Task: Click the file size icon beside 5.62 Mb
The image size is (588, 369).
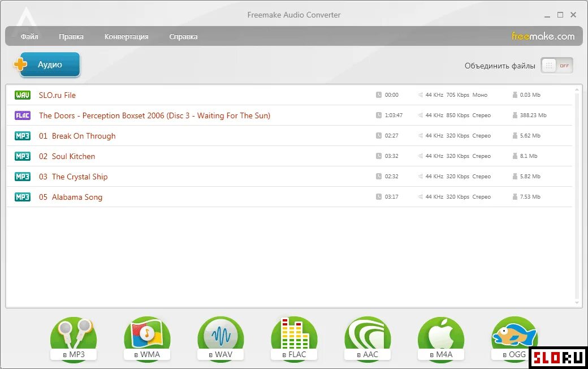Action: 515,135
